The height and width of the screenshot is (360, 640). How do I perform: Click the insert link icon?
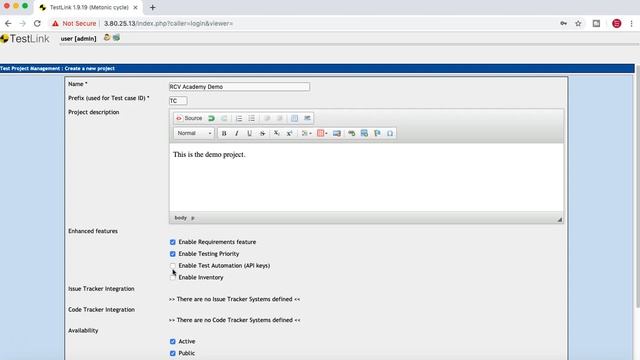click(351, 133)
